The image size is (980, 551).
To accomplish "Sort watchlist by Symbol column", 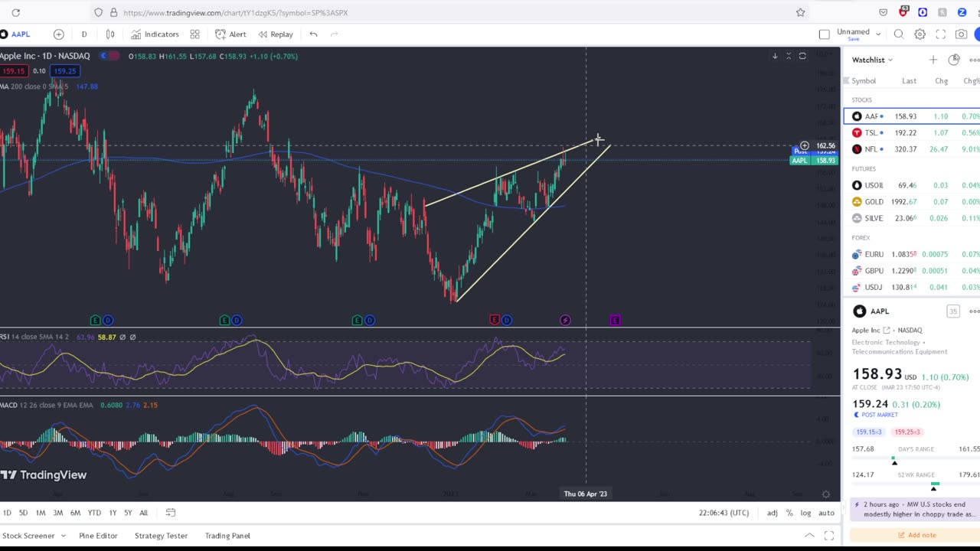I will tap(864, 80).
